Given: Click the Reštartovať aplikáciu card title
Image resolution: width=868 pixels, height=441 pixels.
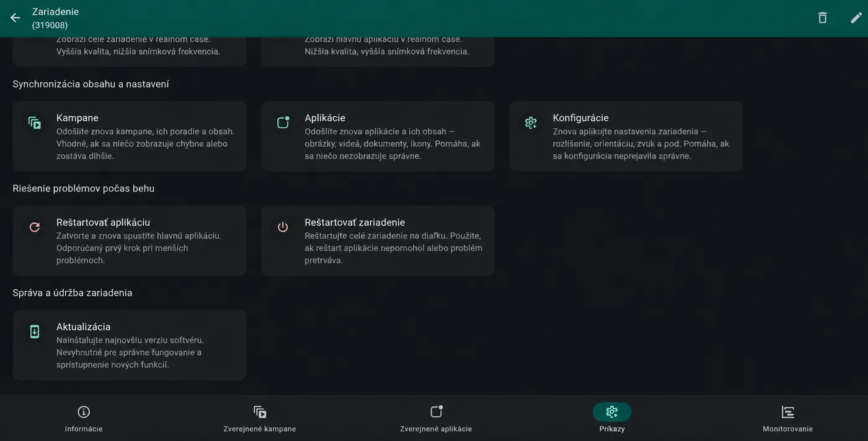Looking at the screenshot, I should coord(103,222).
